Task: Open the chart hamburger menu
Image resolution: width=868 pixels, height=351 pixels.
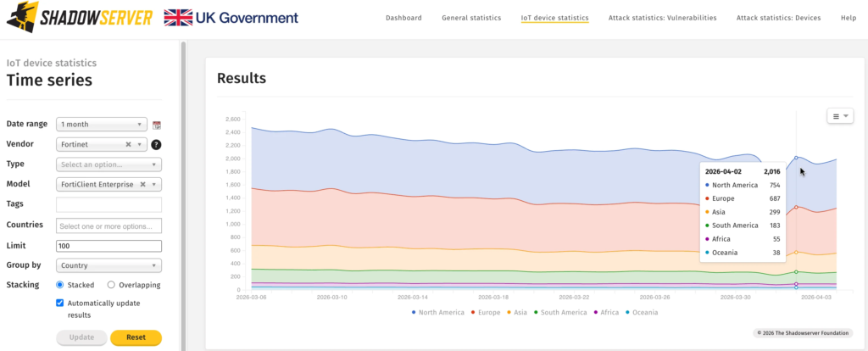Action: click(x=838, y=116)
